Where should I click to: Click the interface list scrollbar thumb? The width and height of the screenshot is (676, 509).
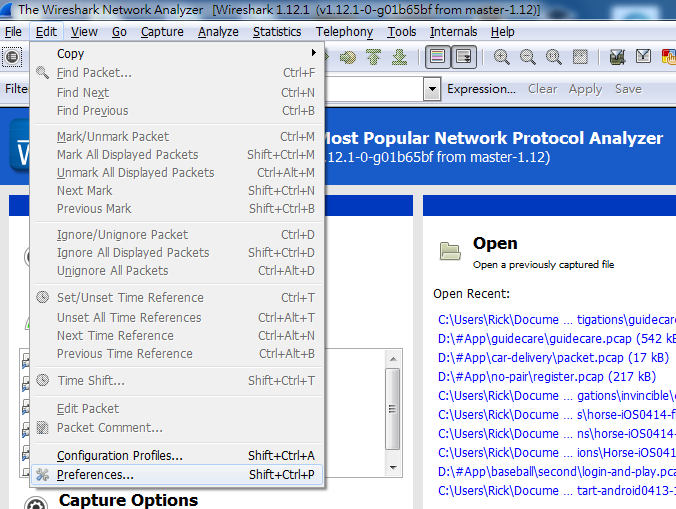tap(392, 409)
